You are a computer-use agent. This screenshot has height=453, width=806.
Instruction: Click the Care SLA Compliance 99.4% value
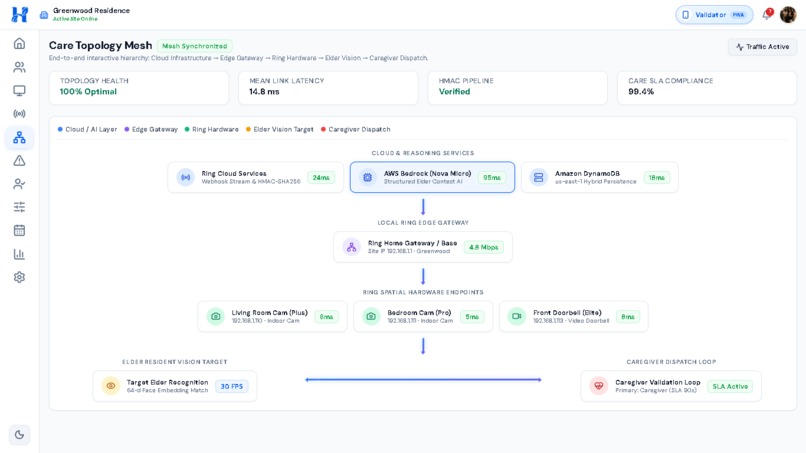tap(641, 92)
